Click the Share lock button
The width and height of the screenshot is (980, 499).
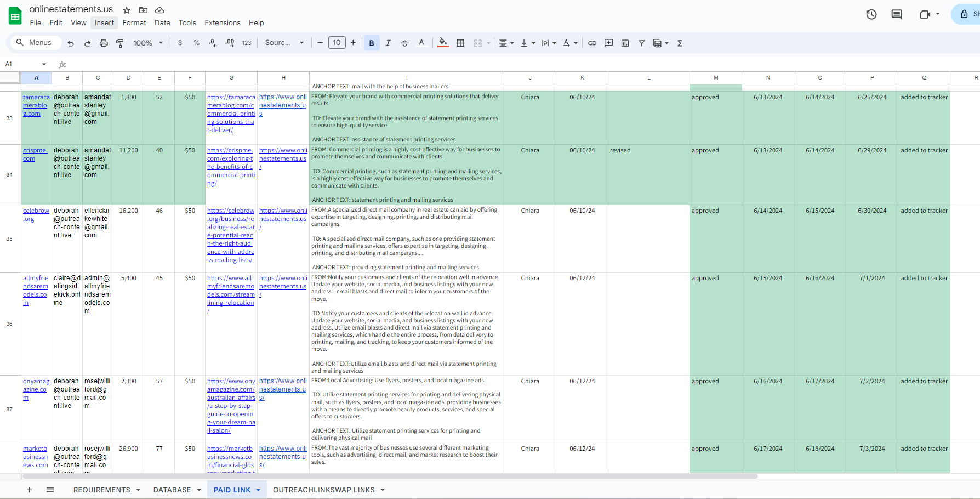[967, 14]
